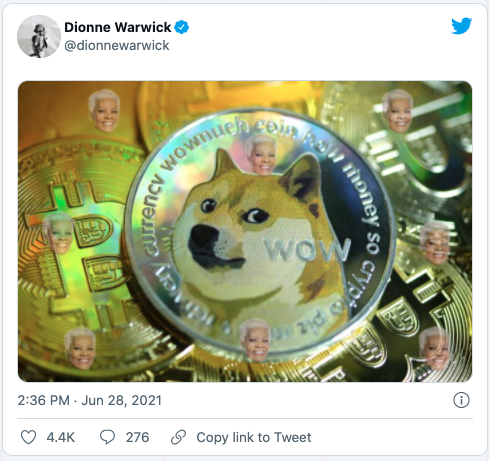Select the Copy link to Tweet text
This screenshot has height=461, width=490.
coord(254,437)
